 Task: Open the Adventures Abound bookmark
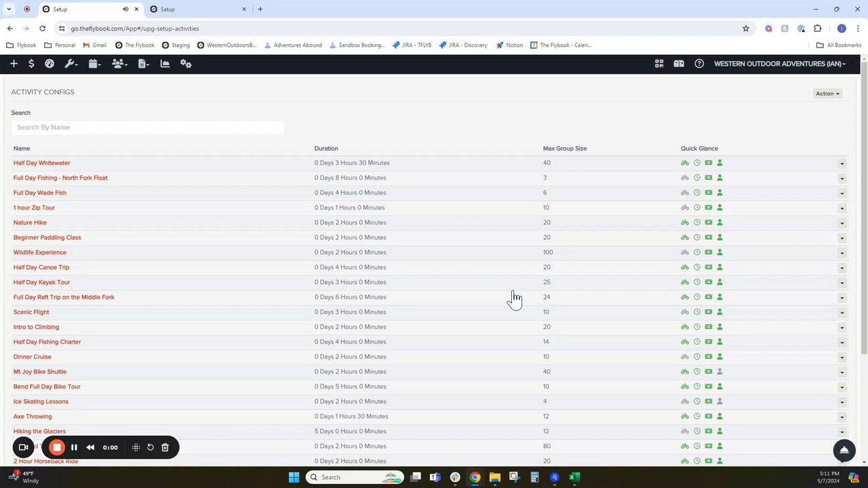[x=293, y=45]
